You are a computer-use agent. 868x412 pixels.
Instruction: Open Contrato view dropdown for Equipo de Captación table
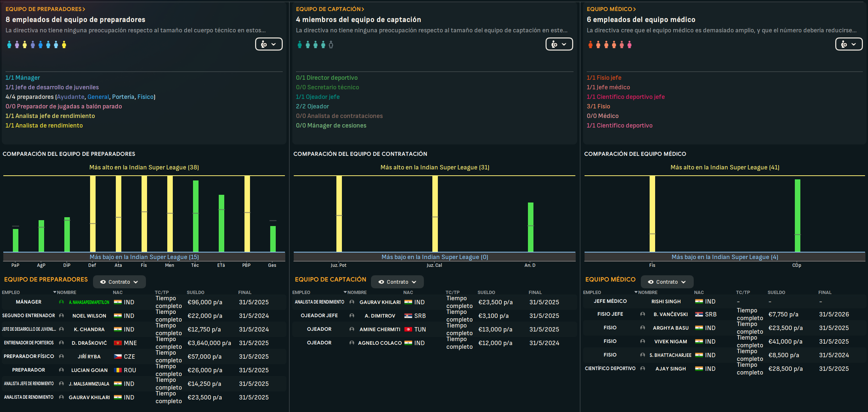point(397,282)
